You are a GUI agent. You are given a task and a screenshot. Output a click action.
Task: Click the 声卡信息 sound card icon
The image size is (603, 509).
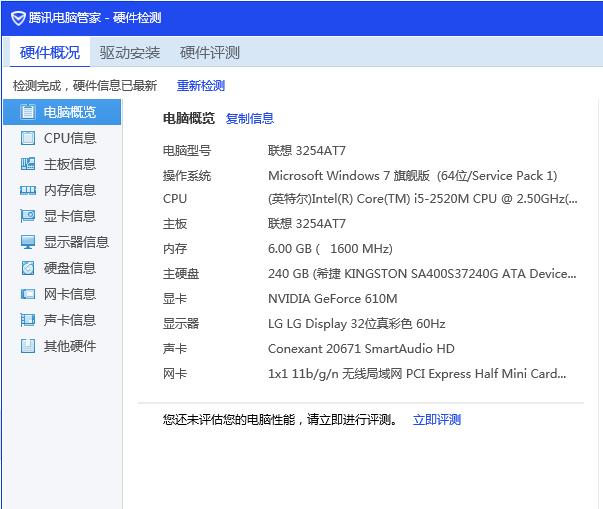(28, 320)
